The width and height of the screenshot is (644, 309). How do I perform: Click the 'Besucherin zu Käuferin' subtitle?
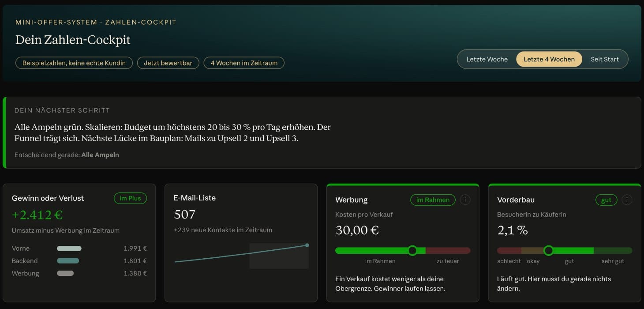point(532,215)
